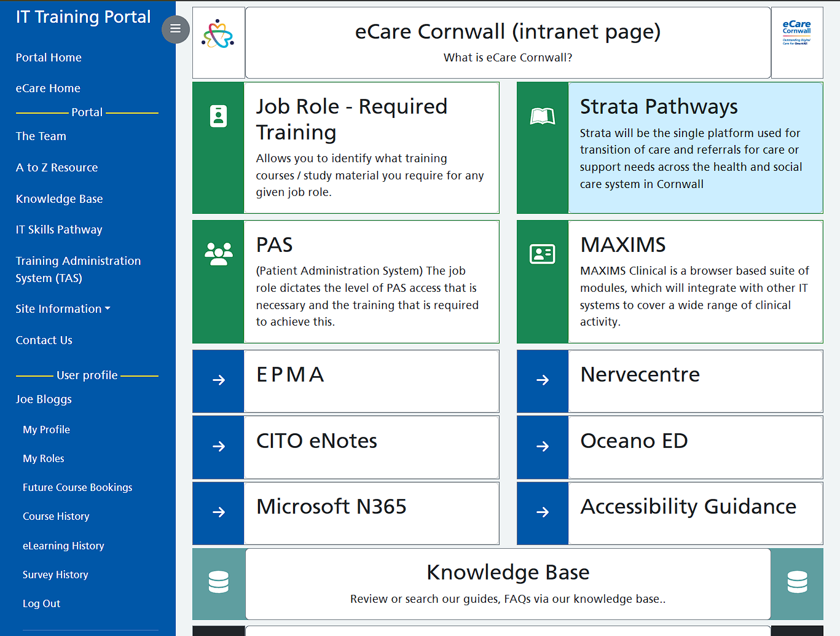Expand the Site Information dropdown
Screen dimensions: 840x636
tap(63, 309)
